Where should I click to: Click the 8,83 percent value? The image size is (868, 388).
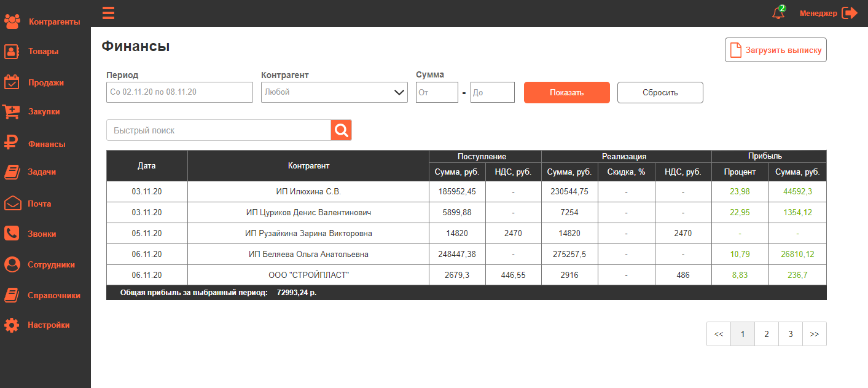(740, 275)
